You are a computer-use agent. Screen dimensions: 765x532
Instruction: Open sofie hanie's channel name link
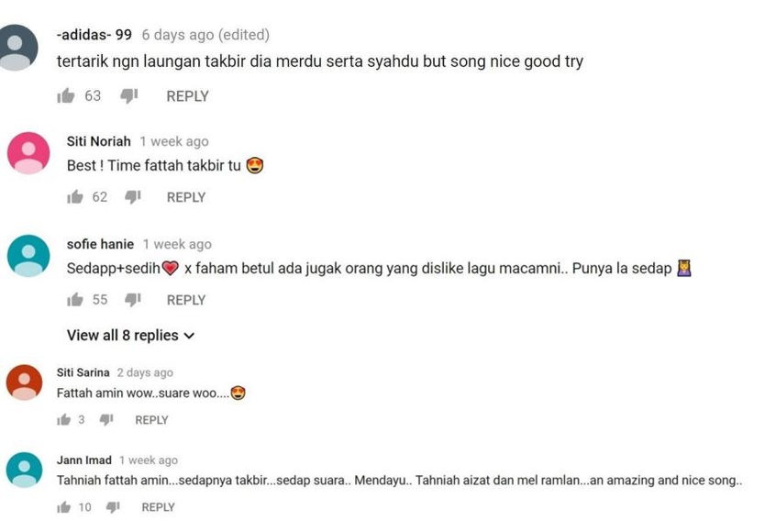coord(100,244)
